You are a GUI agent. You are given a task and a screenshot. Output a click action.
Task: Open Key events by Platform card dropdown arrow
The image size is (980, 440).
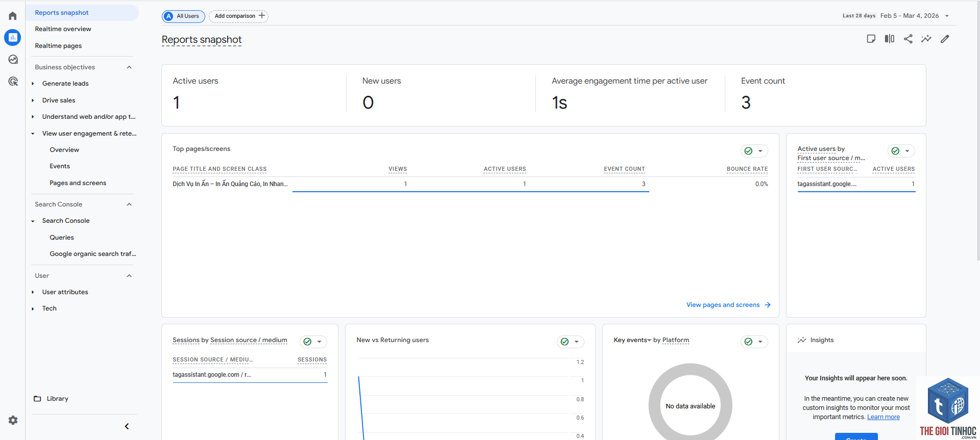[760, 342]
